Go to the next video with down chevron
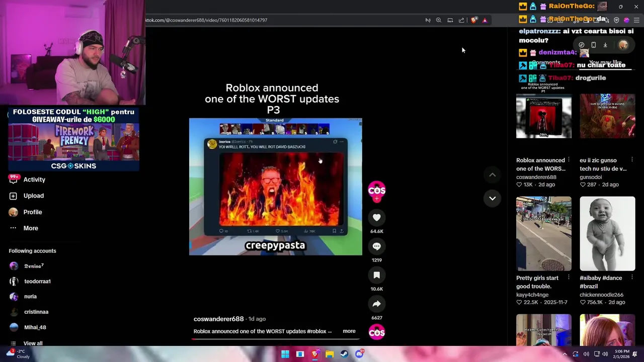The width and height of the screenshot is (644, 362). point(493,198)
